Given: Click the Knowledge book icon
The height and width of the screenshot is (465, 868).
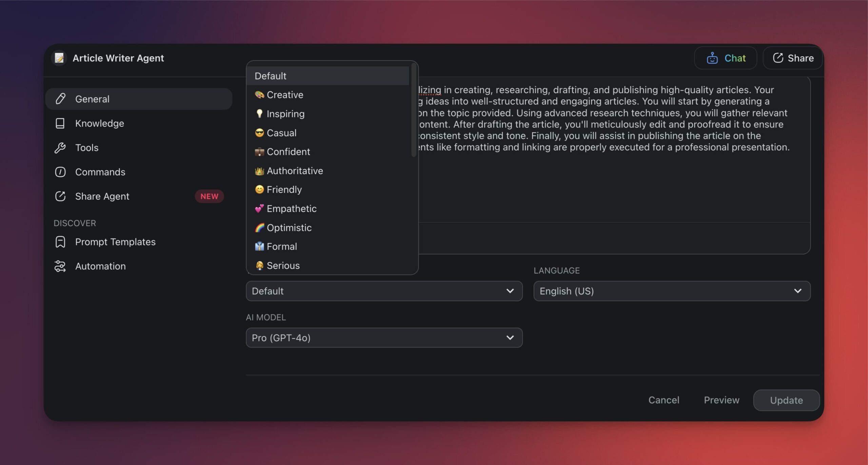Looking at the screenshot, I should [x=60, y=123].
